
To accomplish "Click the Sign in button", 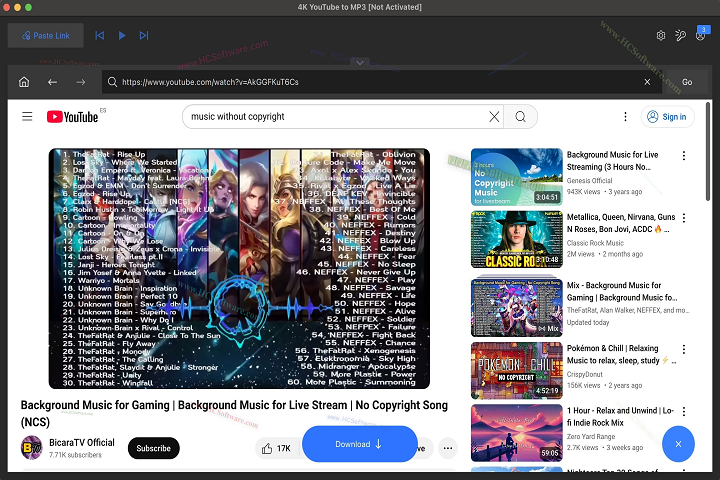I will pos(668,117).
